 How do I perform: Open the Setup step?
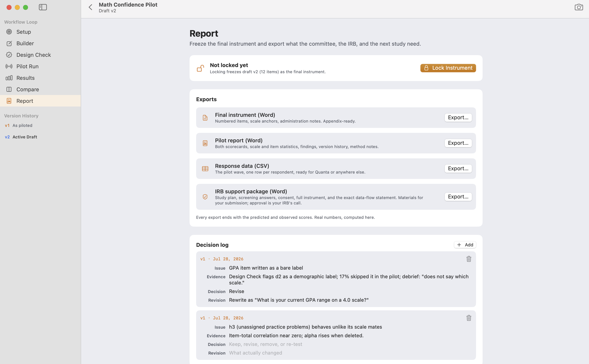click(x=41, y=32)
